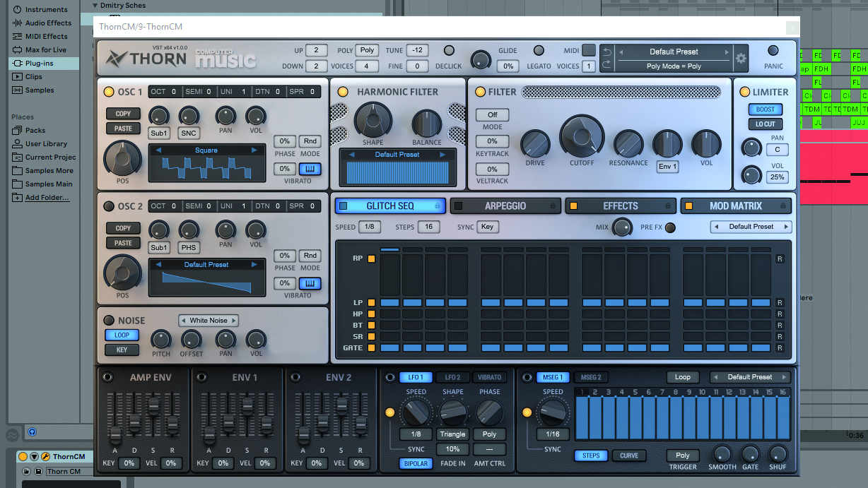Click the Panic button circle

click(x=773, y=51)
